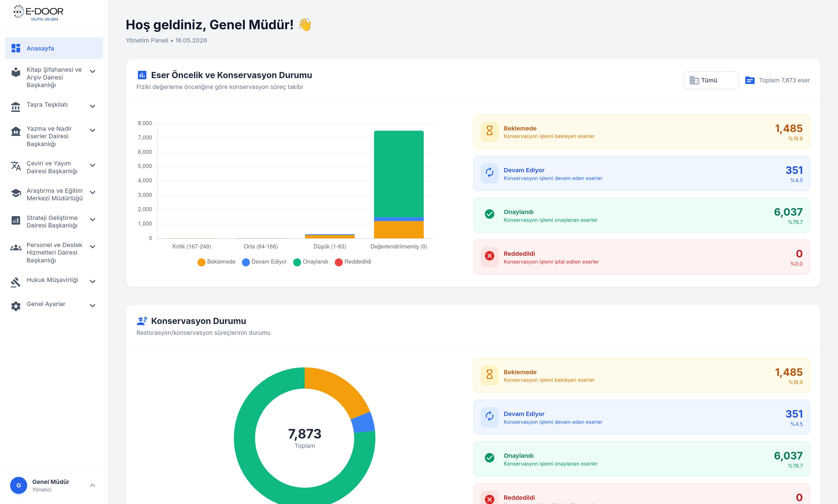Click the Kitap Şifahanesi book icon

16,72
